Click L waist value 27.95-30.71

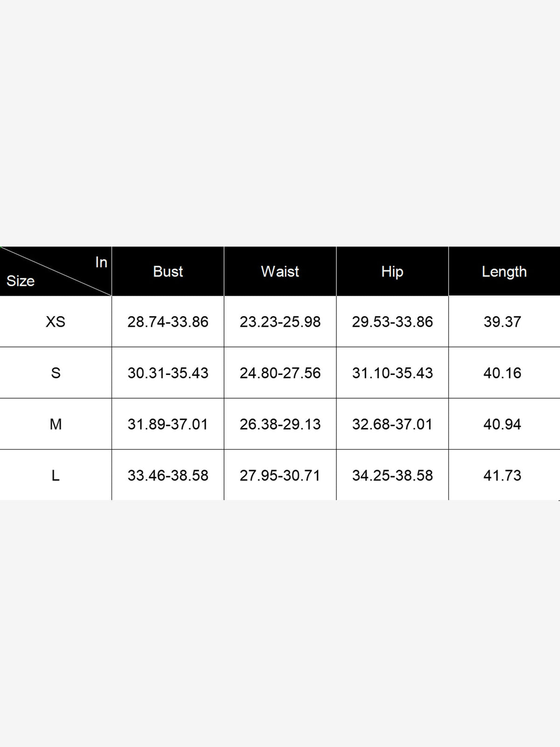point(280,476)
